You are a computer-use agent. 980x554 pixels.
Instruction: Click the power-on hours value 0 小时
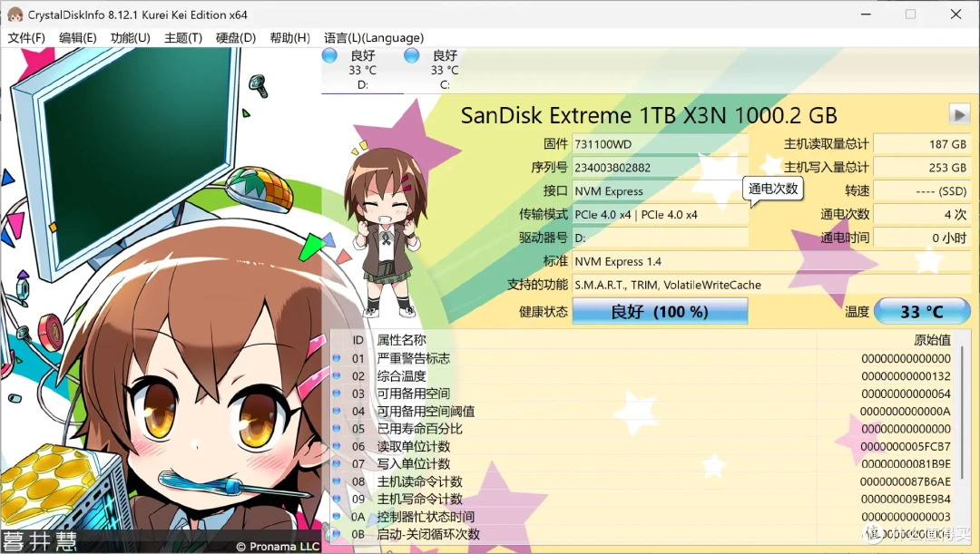922,238
